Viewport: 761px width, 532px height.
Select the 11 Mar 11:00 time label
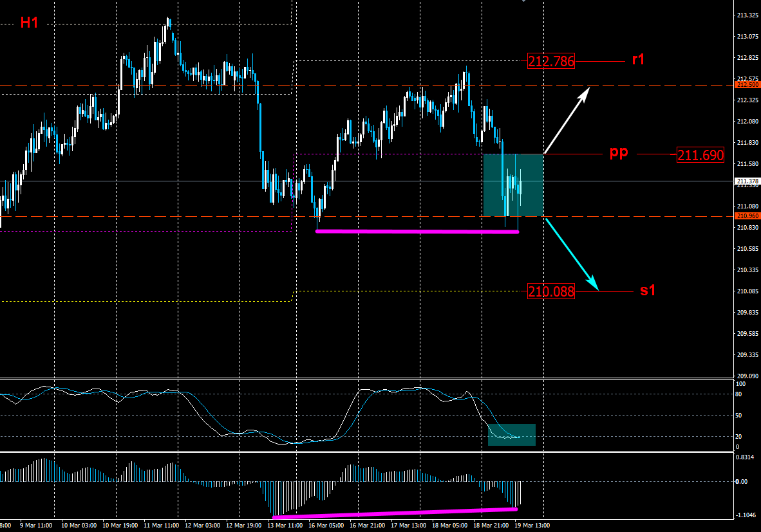pyautogui.click(x=161, y=525)
